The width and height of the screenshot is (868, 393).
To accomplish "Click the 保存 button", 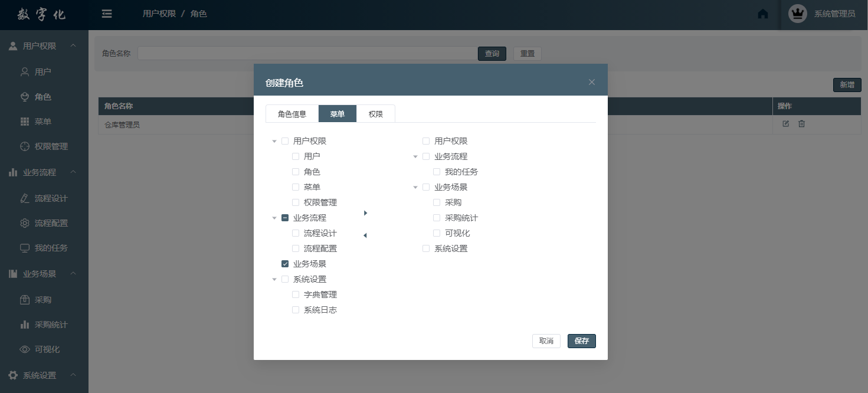I will (581, 341).
